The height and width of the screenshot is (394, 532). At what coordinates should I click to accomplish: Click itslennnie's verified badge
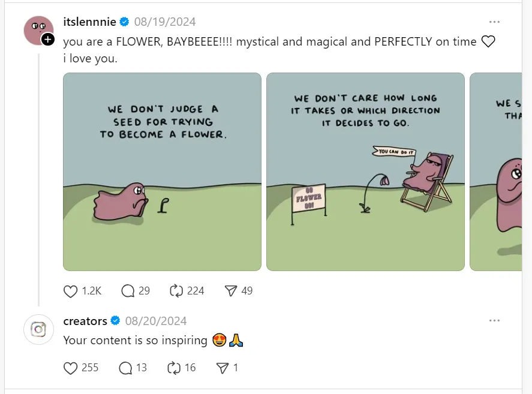[x=124, y=22]
